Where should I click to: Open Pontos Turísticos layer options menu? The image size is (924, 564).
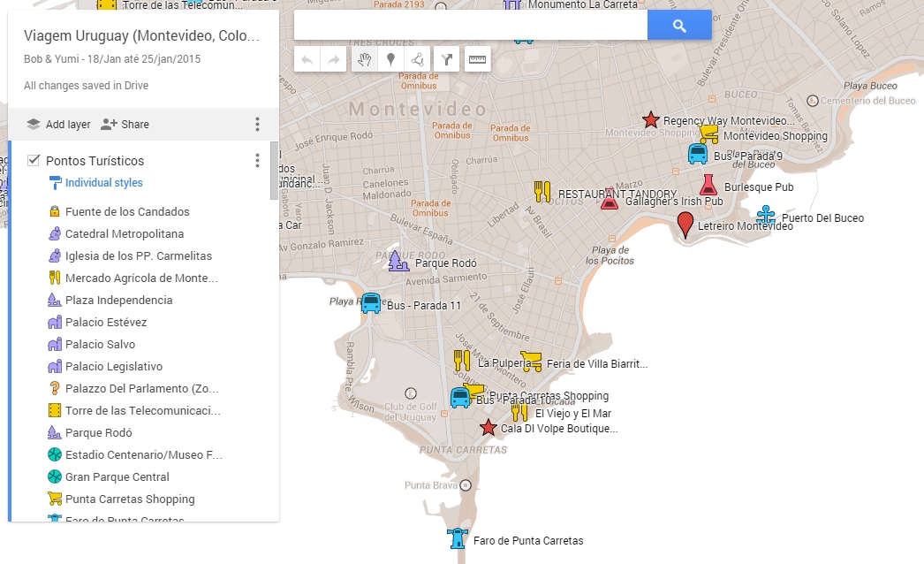[x=257, y=161]
